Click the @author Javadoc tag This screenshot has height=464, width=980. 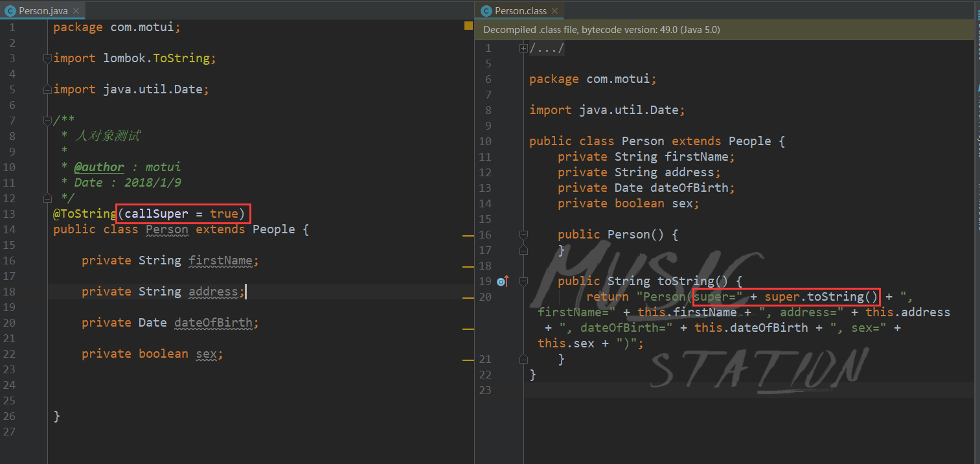pos(99,167)
